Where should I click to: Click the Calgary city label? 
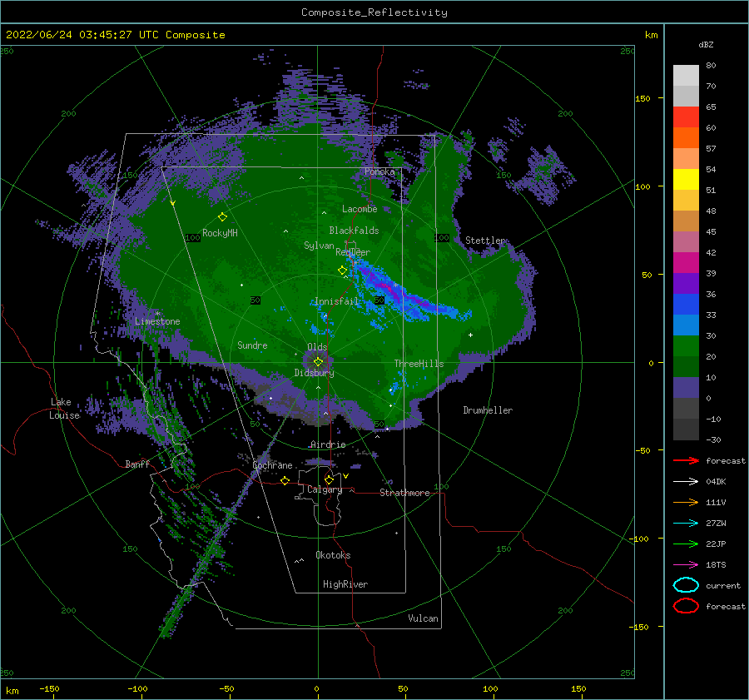[325, 489]
